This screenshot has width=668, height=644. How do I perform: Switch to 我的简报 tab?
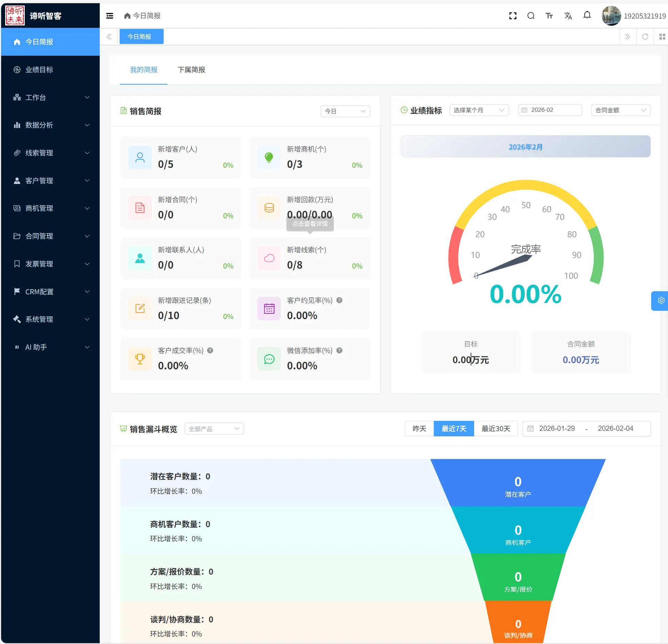pos(144,70)
